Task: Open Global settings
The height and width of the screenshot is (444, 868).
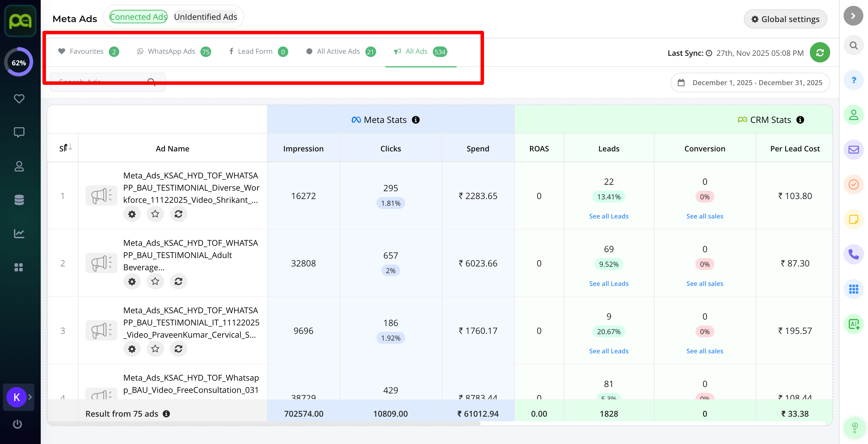Action: point(785,19)
